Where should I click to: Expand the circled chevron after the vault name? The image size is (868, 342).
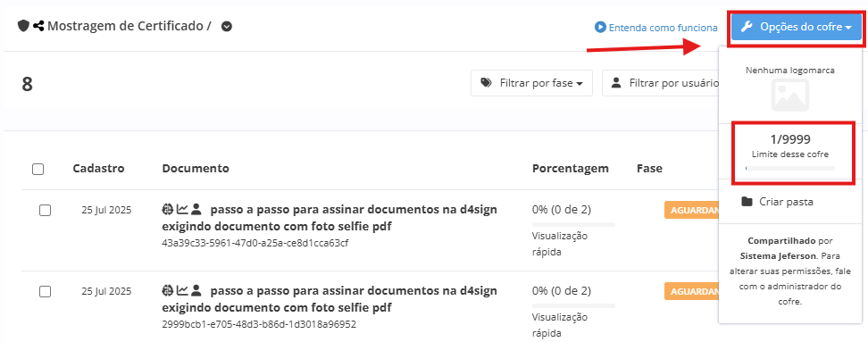(227, 27)
